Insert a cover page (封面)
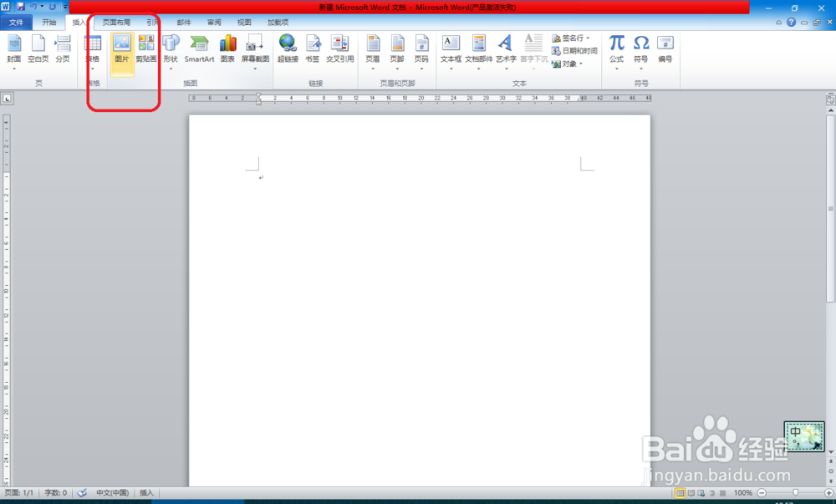The width and height of the screenshot is (836, 504). pos(14,51)
